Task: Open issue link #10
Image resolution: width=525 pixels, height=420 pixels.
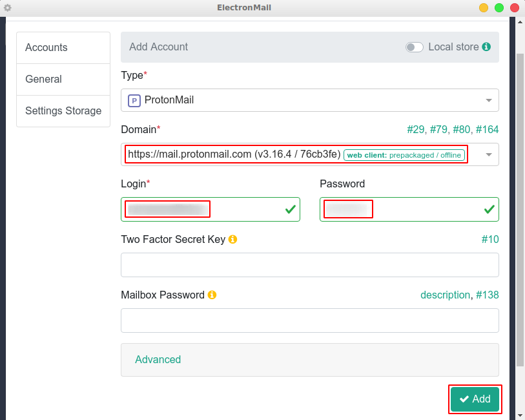Action: click(x=490, y=240)
